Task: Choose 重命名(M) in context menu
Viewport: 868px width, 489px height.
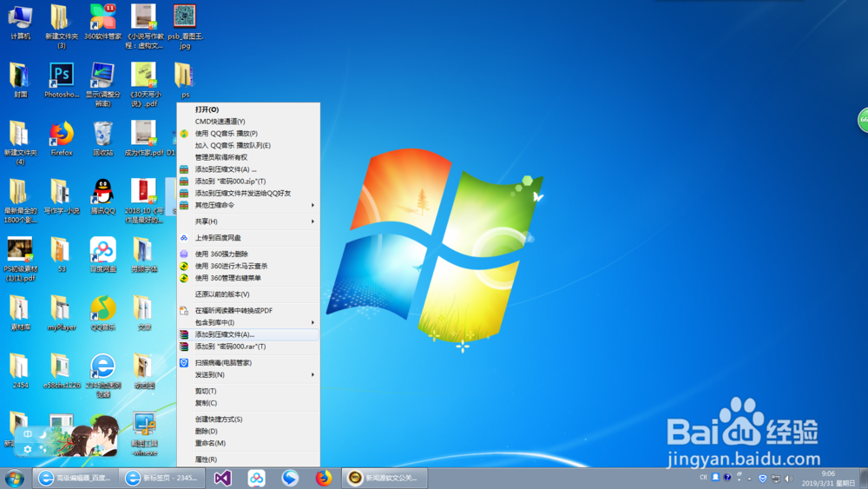Action: (x=248, y=443)
